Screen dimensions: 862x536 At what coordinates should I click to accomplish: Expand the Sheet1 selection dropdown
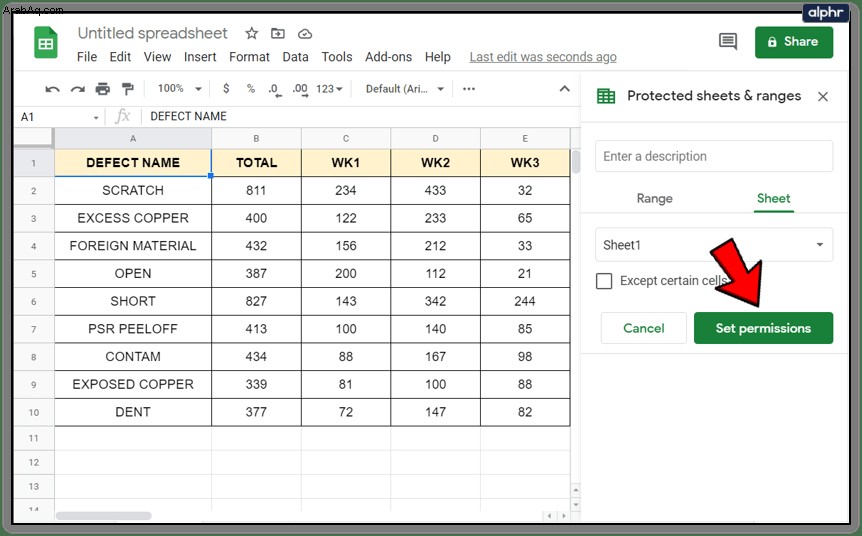714,245
